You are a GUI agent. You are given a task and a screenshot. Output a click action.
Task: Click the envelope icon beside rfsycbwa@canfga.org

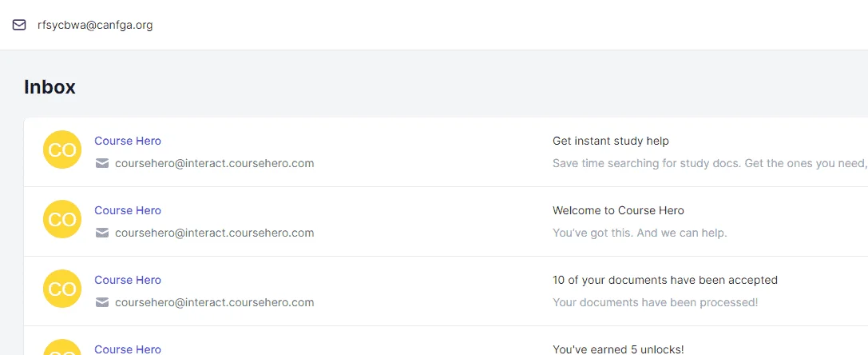19,25
